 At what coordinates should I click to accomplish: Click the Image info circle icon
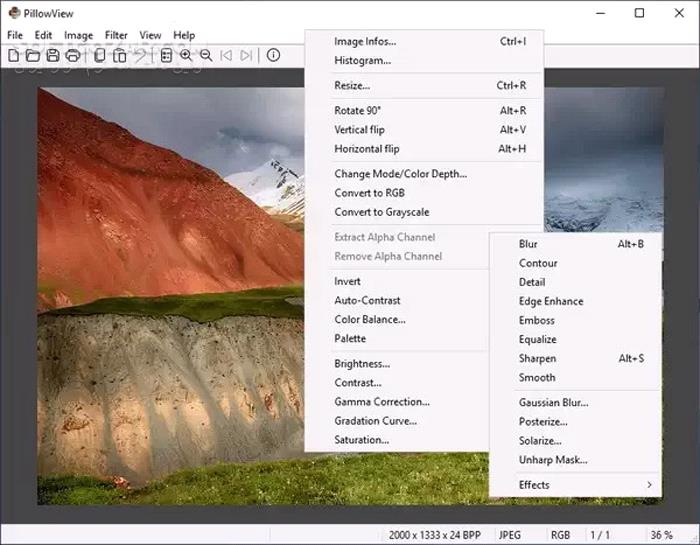click(x=273, y=56)
